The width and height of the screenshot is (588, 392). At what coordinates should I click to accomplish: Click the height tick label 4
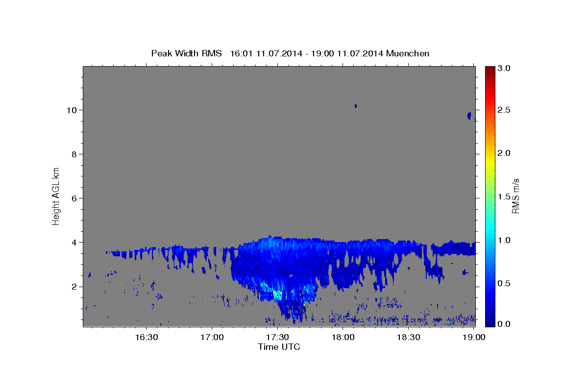coord(73,243)
